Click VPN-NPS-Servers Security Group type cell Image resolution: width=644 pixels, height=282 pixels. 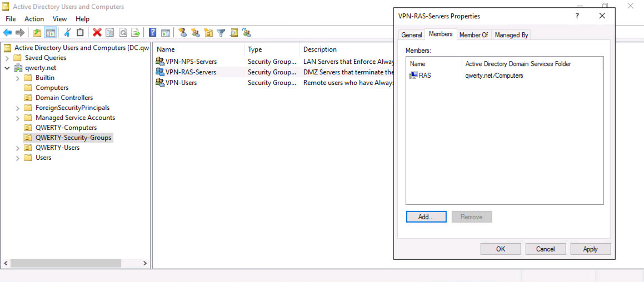point(272,62)
